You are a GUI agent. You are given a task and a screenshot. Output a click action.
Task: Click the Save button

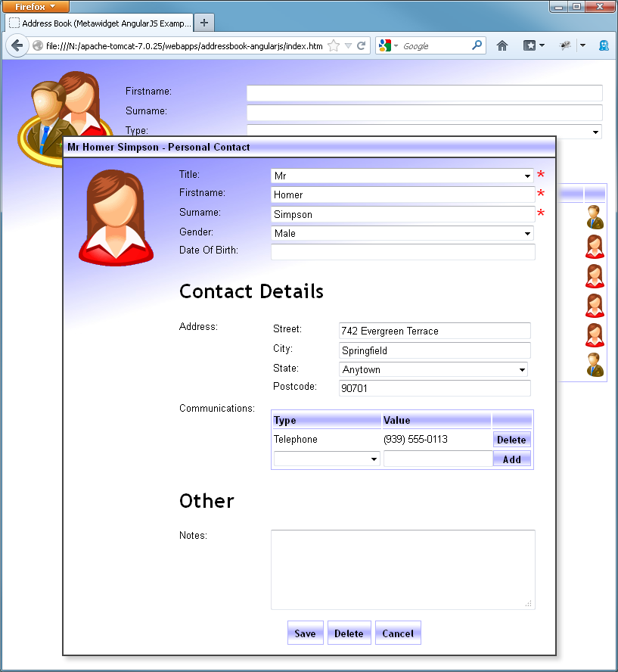[305, 633]
